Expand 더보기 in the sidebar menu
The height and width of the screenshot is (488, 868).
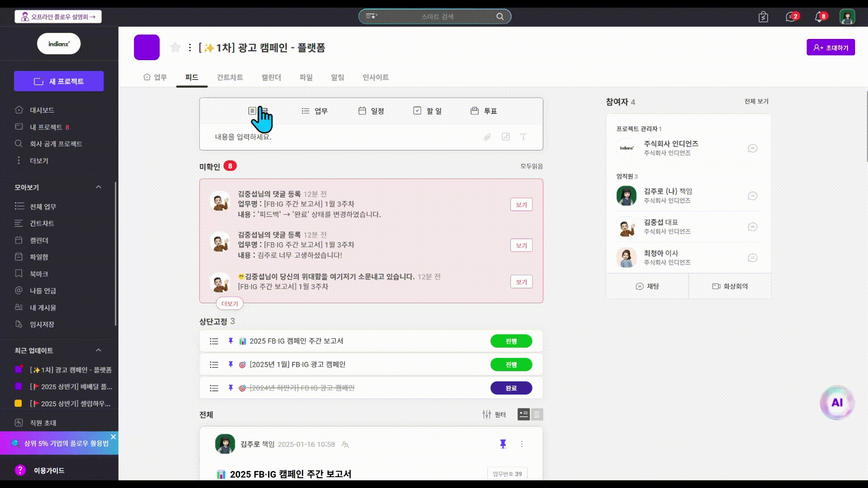(x=39, y=161)
